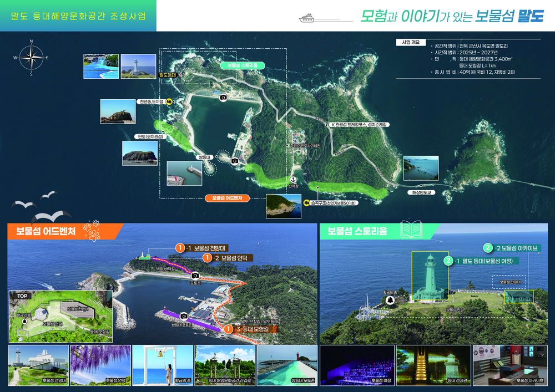
Task: Click orange paw print icon
Action: (92, 231)
